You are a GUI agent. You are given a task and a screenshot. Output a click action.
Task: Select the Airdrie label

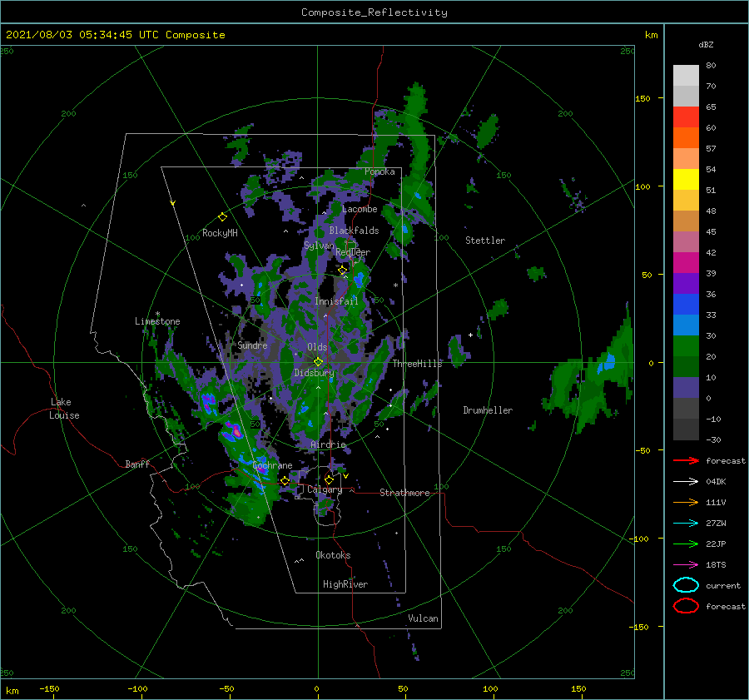[x=328, y=444]
